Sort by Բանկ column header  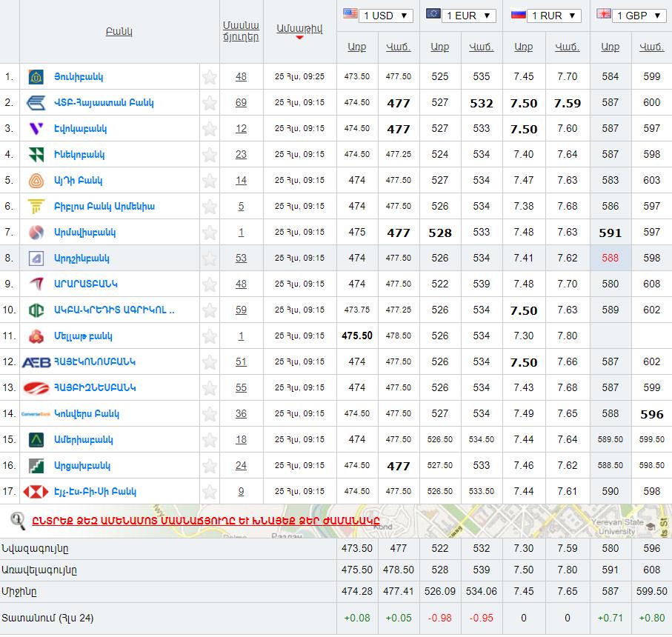[x=119, y=32]
